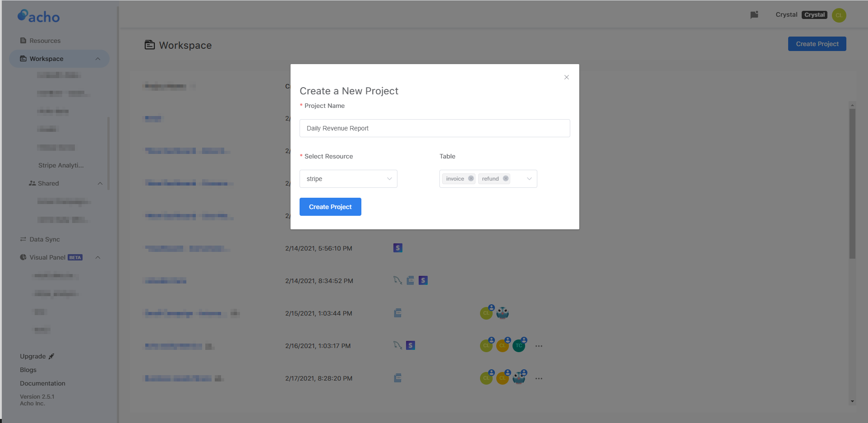Click Stripe icon in 2/16/2021 row
Viewport: 868px width, 423px height.
tap(410, 345)
